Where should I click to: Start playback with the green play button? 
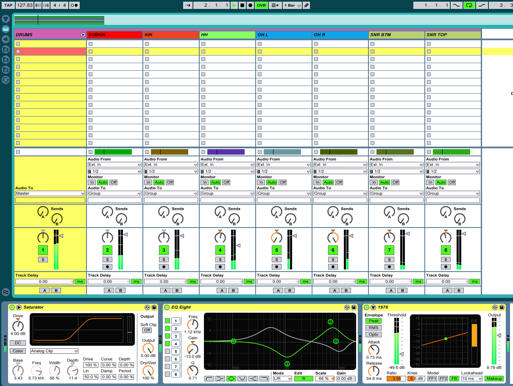[234, 5]
